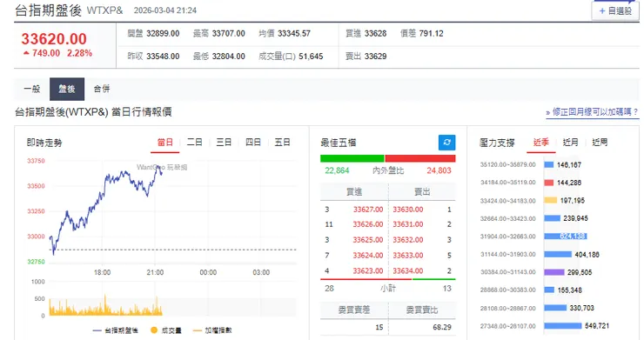Switch chart to 三日 view
The width and height of the screenshot is (644, 340).
(224, 143)
